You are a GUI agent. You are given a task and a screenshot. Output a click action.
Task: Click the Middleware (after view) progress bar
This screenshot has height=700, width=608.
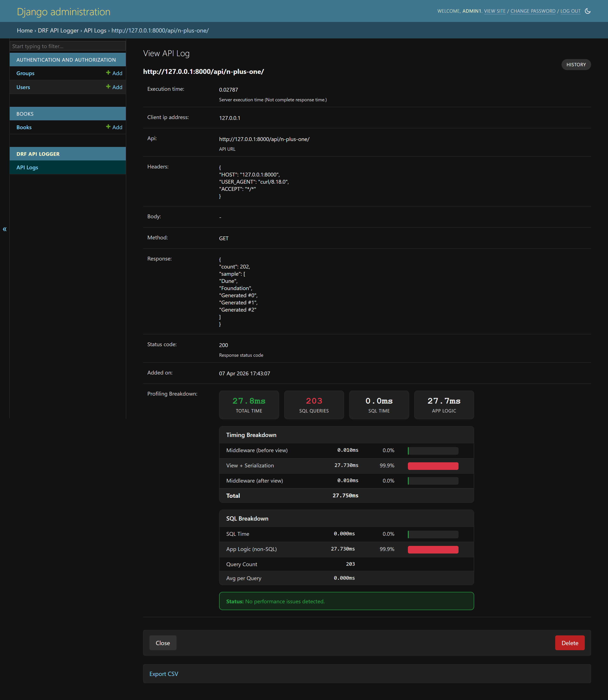click(x=433, y=481)
